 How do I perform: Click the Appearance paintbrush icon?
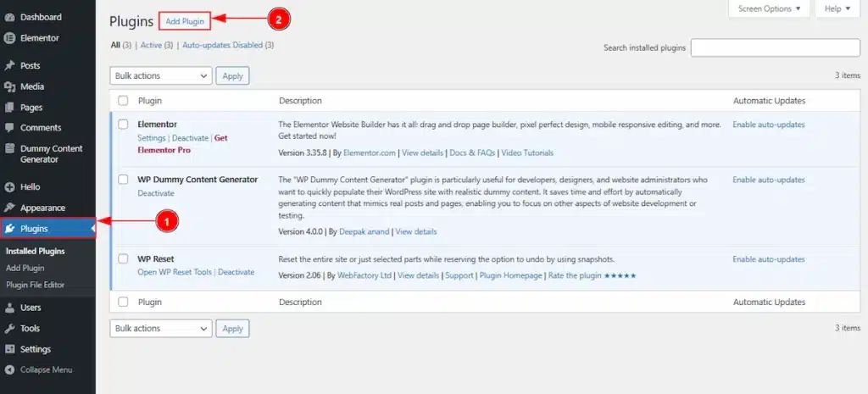pos(9,208)
